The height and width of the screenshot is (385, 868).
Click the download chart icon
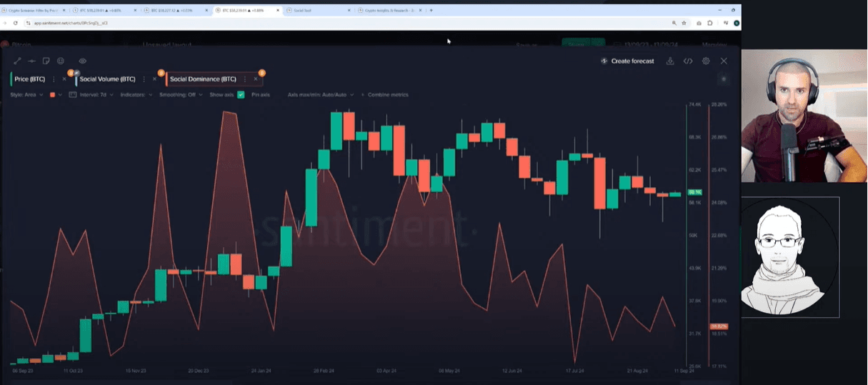click(x=670, y=61)
